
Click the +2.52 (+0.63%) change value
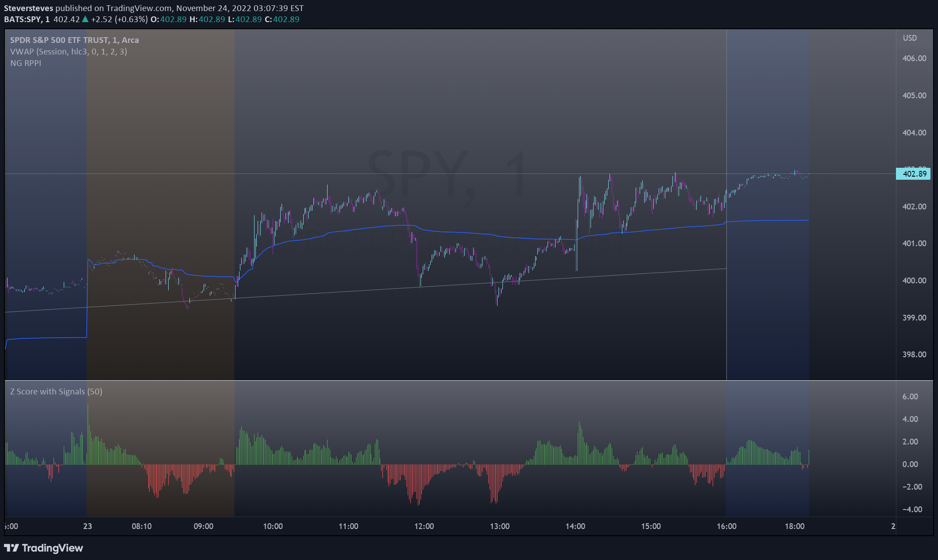(119, 19)
